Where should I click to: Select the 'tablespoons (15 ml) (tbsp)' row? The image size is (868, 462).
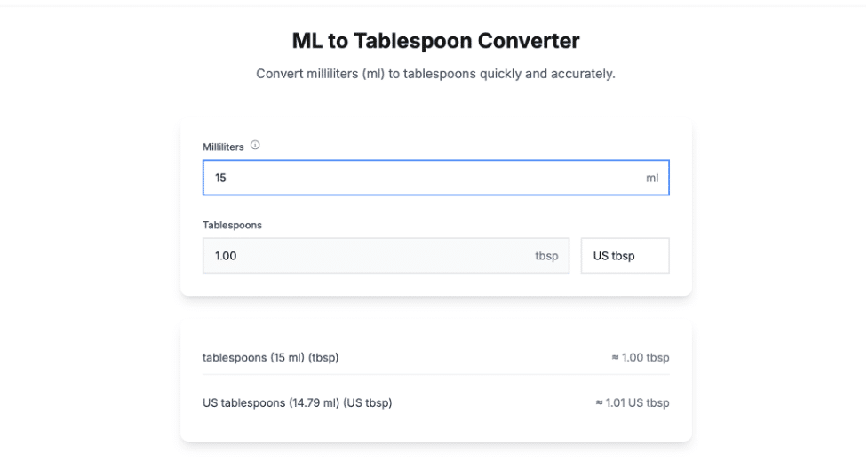pyautogui.click(x=435, y=357)
